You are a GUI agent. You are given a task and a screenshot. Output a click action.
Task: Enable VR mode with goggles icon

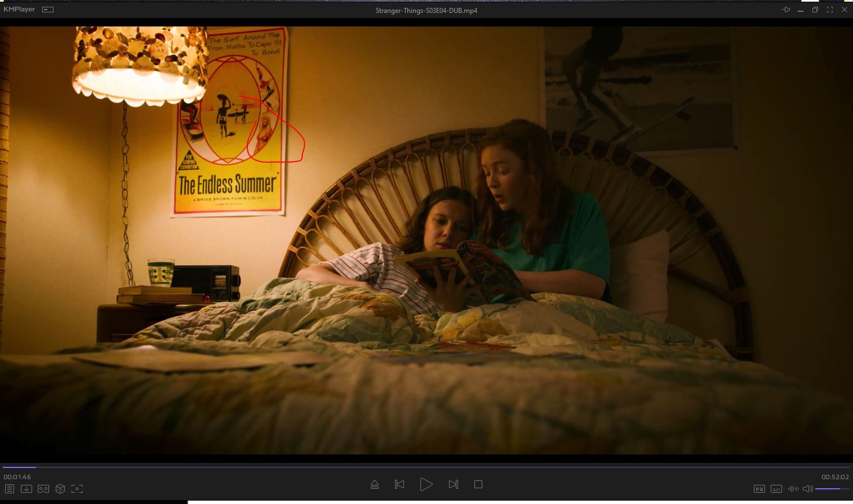click(x=43, y=489)
